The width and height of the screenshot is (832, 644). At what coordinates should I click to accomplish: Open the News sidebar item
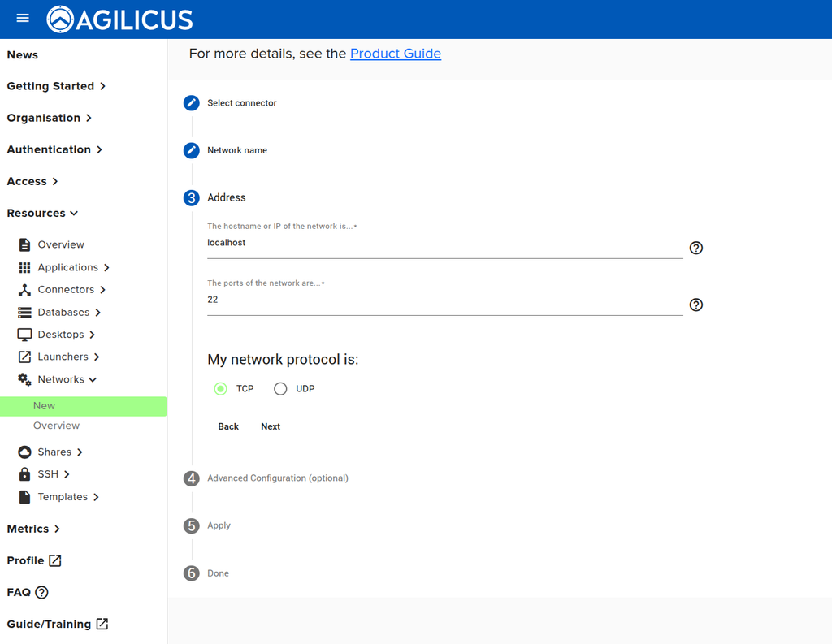[22, 54]
